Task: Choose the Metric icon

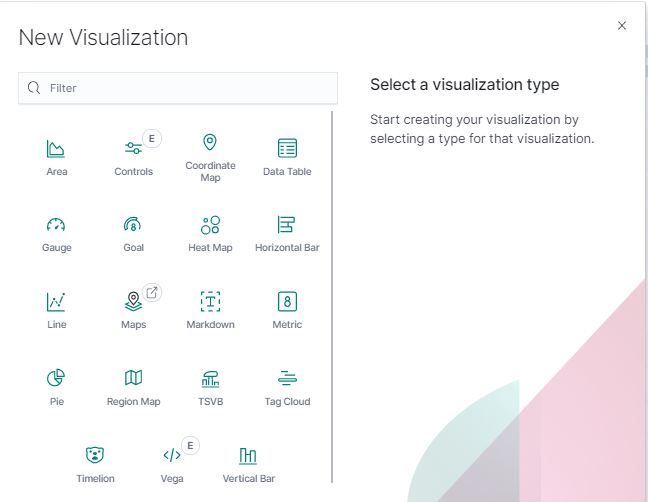Action: pos(287,302)
